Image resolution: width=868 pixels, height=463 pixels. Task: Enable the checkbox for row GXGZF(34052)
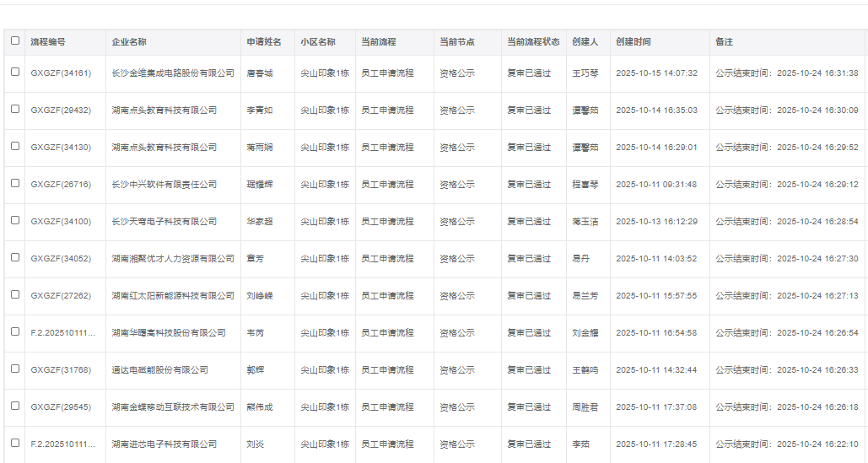[x=15, y=258]
